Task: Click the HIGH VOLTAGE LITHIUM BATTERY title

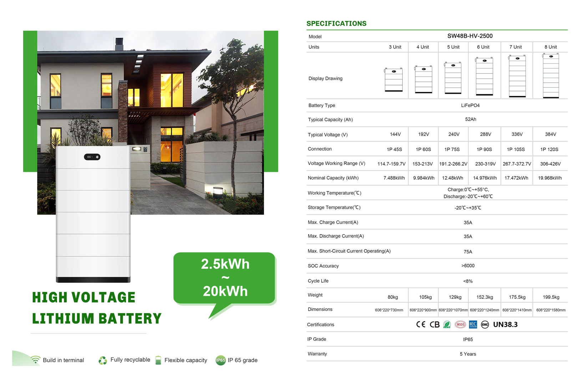Action: coord(96,308)
